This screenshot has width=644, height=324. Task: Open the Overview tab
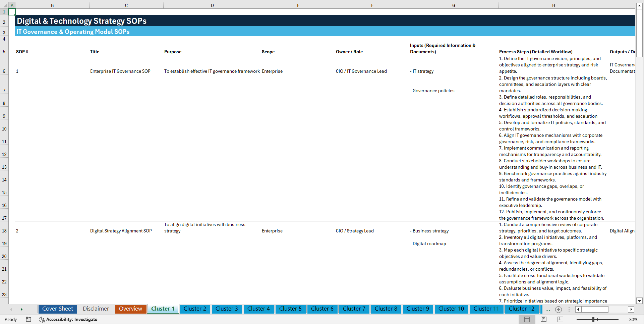tap(130, 309)
